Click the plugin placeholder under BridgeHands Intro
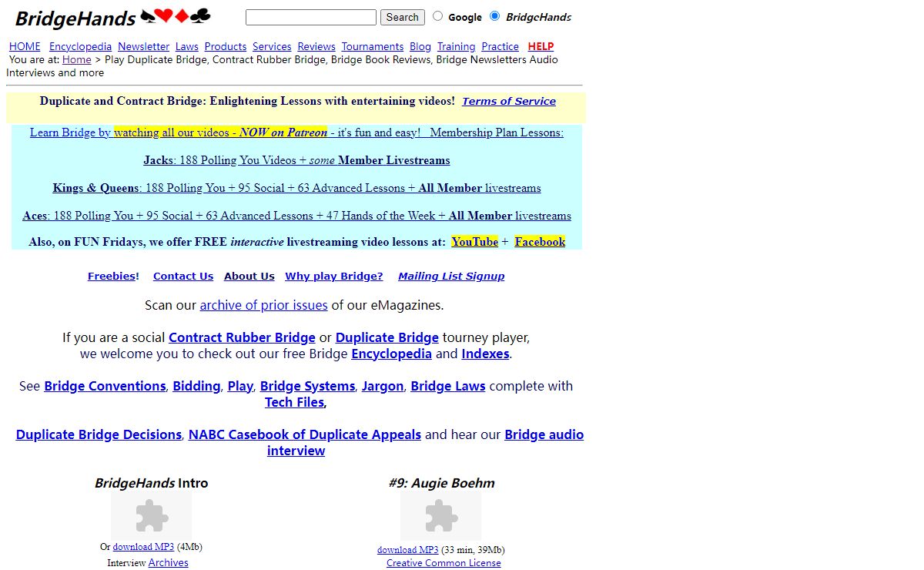The width and height of the screenshot is (924, 570). click(x=152, y=516)
